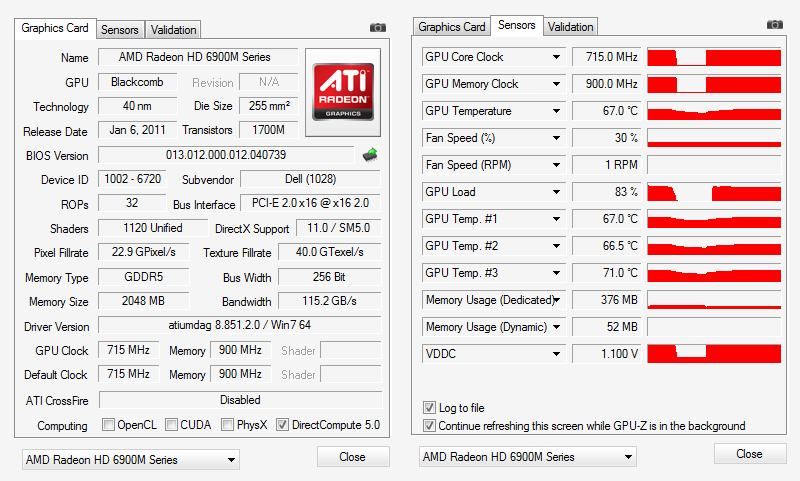The height and width of the screenshot is (481, 800).
Task: Open the VDDC sensor dropdown arrow
Action: coord(556,354)
